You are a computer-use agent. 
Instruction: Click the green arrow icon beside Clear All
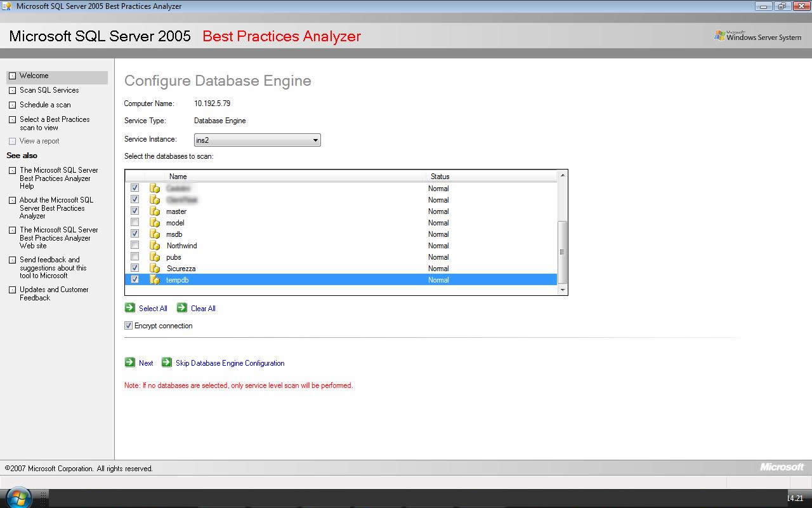[x=182, y=307]
